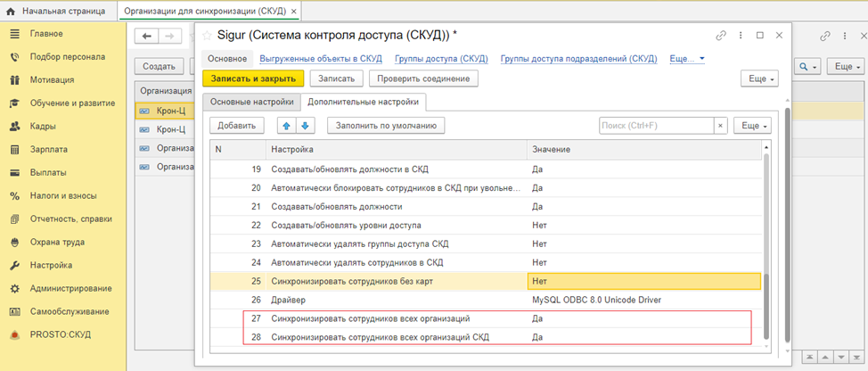Click the copy link icon in dialog header
Viewport: 868px width, 371px height.
721,36
